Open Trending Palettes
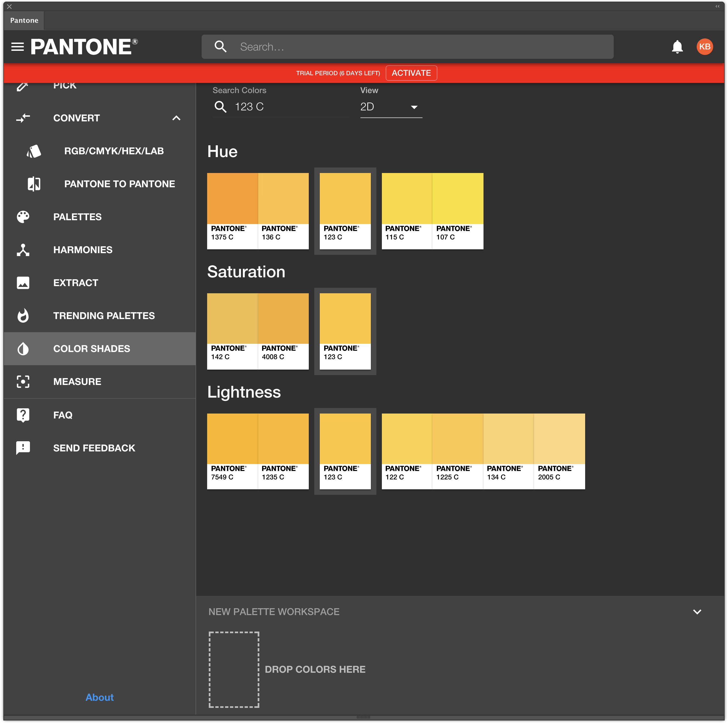This screenshot has height=726, width=728. point(99,315)
